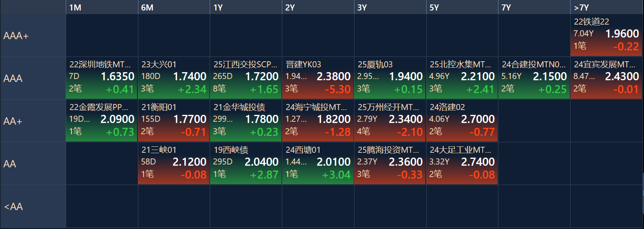
Task: Open the 21三峡01 bond cell
Action: coord(174,164)
